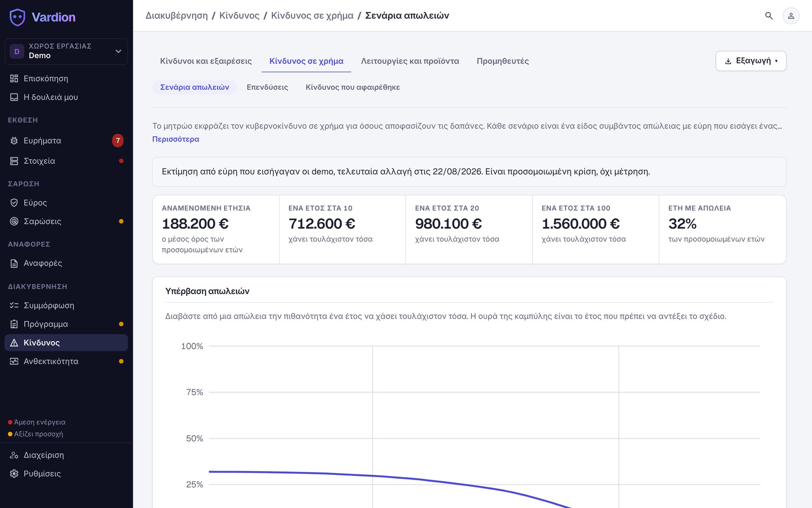Click the Περισσότερα link
Image resolution: width=812 pixels, height=508 pixels.
click(x=176, y=139)
